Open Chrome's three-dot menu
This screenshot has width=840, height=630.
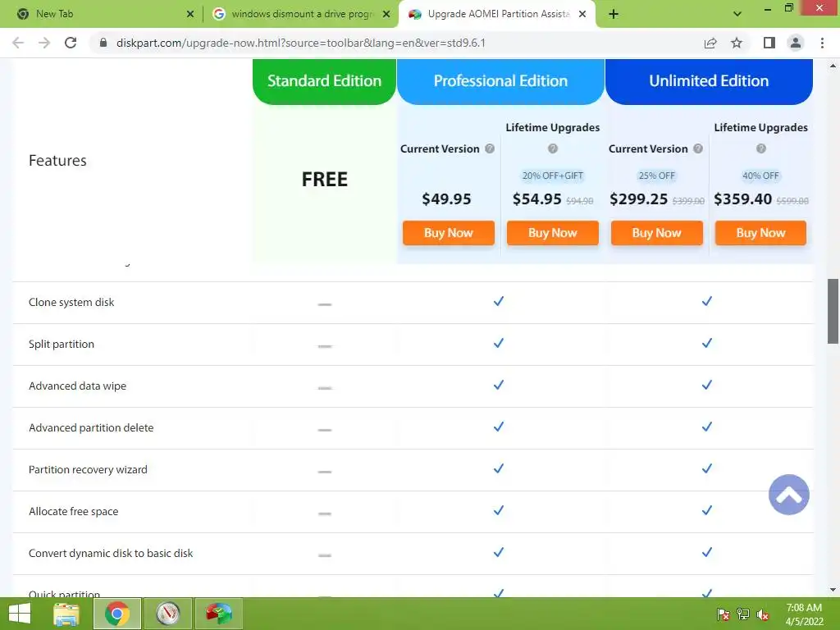pyautogui.click(x=822, y=43)
